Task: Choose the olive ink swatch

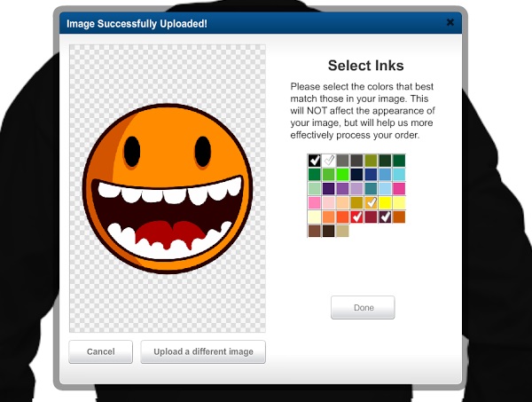Action: pyautogui.click(x=372, y=161)
